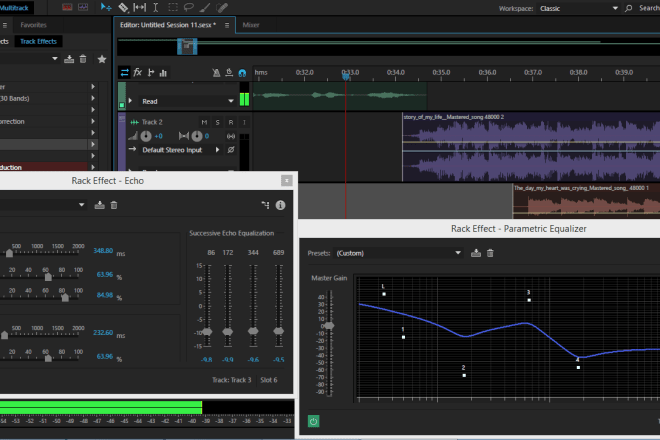Click Track 2 volume knob
Image resolution: width=660 pixels, height=440 pixels.
click(x=146, y=136)
